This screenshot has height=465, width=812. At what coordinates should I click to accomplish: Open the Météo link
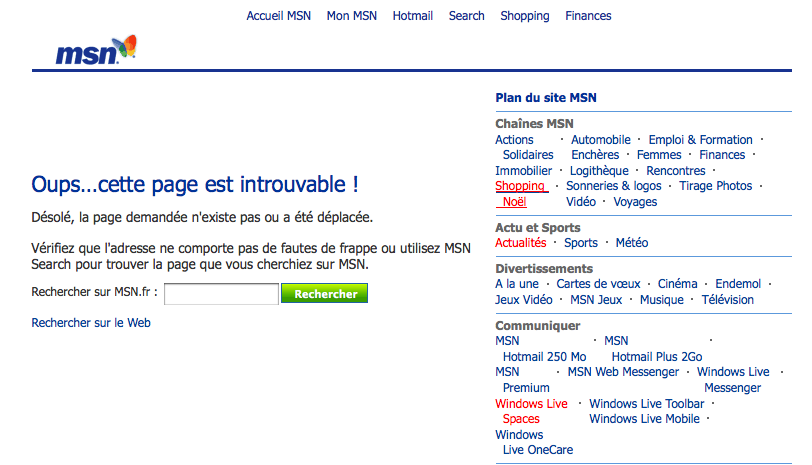631,243
